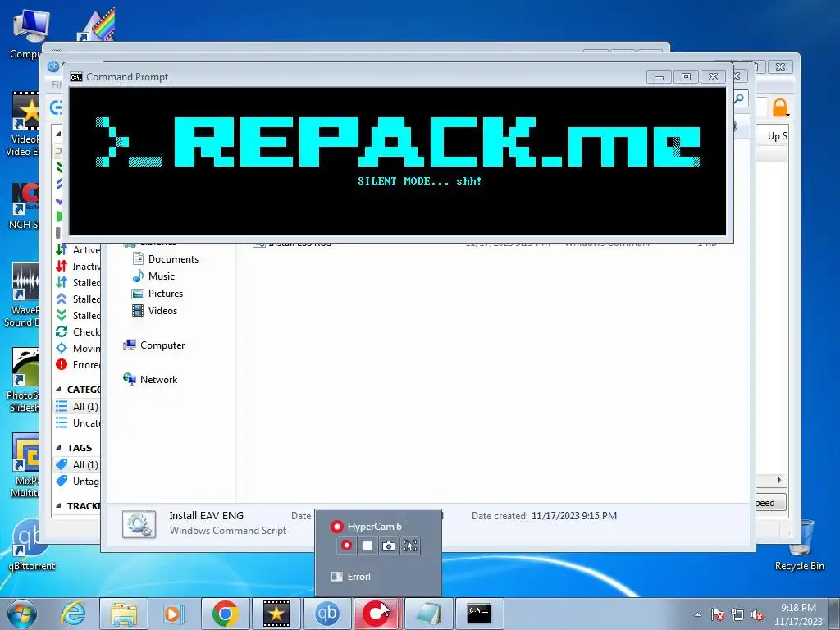This screenshot has width=840, height=630.
Task: Select Videos in Explorer navigation pane
Action: click(x=155, y=311)
